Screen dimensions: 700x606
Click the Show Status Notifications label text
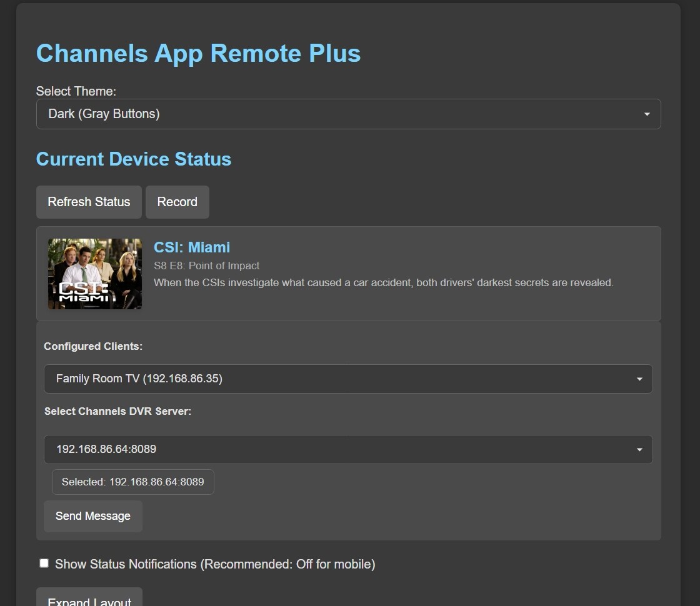pos(215,564)
